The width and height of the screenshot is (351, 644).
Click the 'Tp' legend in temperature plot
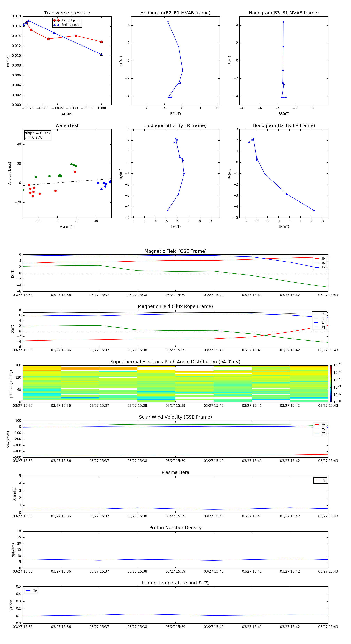(x=31, y=591)
